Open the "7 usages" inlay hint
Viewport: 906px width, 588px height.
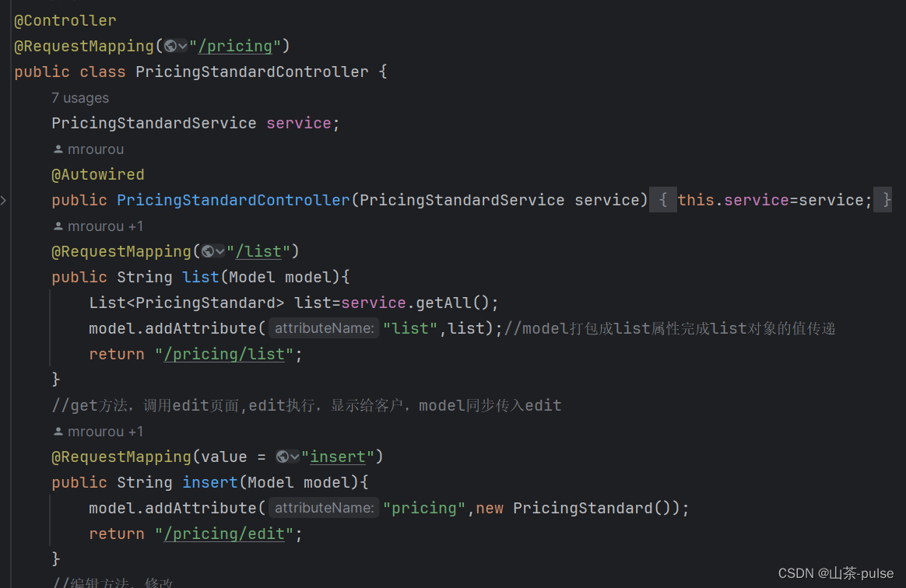[x=79, y=98]
